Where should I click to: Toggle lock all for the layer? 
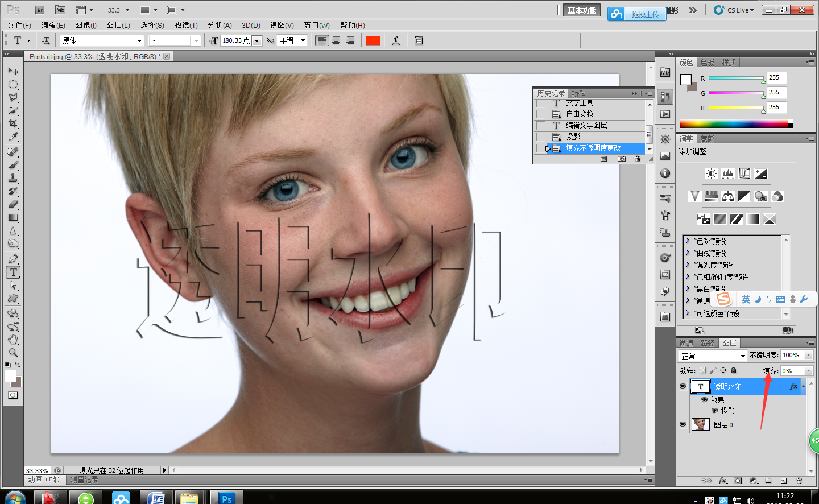tap(734, 370)
